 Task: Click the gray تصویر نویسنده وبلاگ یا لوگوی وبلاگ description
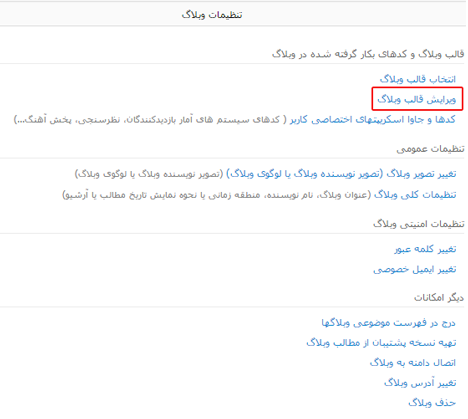coord(149,174)
